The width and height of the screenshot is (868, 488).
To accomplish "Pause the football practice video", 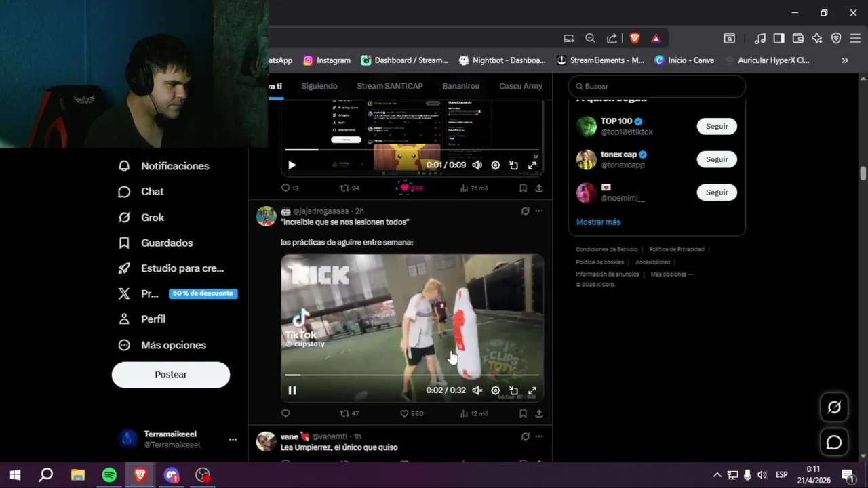I will click(x=292, y=390).
